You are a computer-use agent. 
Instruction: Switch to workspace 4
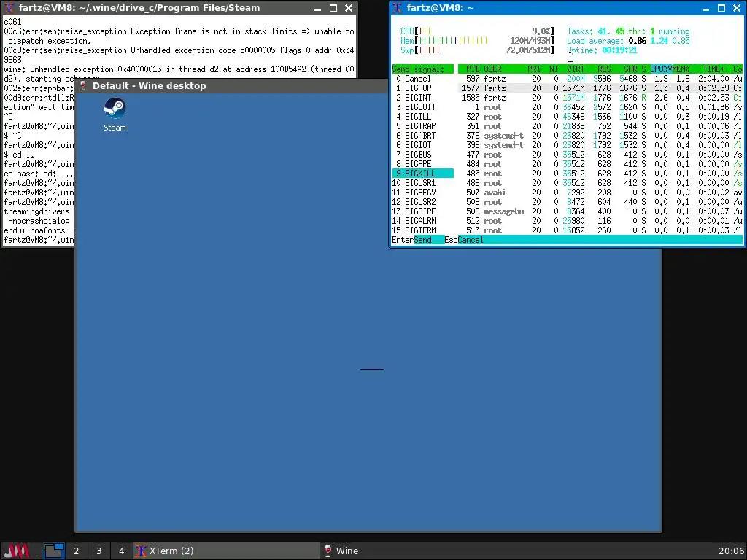tap(121, 551)
